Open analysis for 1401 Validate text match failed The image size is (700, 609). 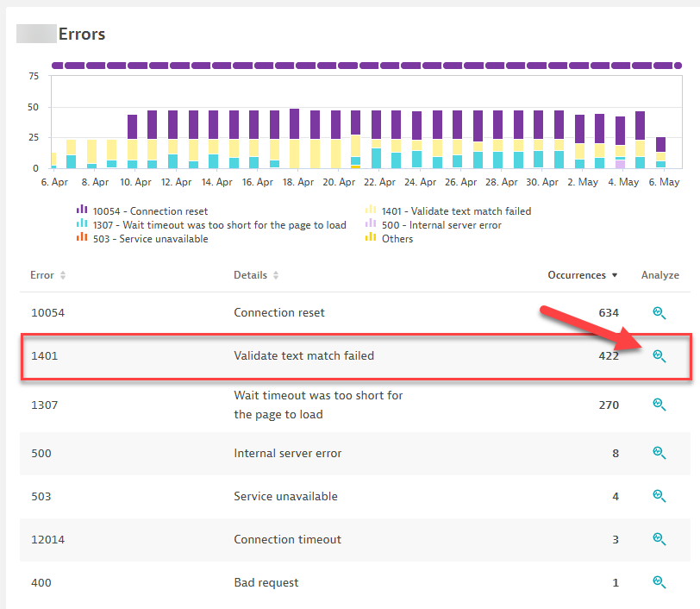tap(659, 355)
